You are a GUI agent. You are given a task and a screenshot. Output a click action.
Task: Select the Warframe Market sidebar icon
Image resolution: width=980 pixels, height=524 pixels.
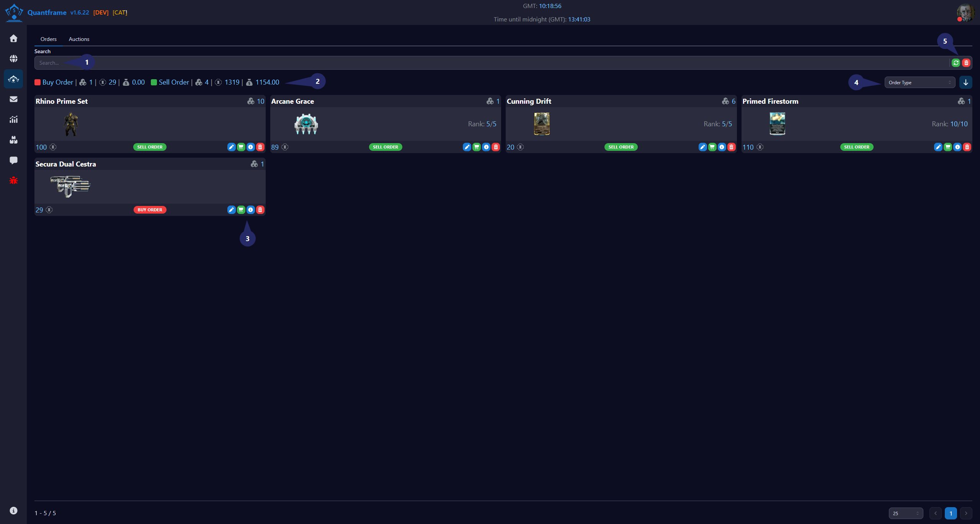tap(13, 79)
